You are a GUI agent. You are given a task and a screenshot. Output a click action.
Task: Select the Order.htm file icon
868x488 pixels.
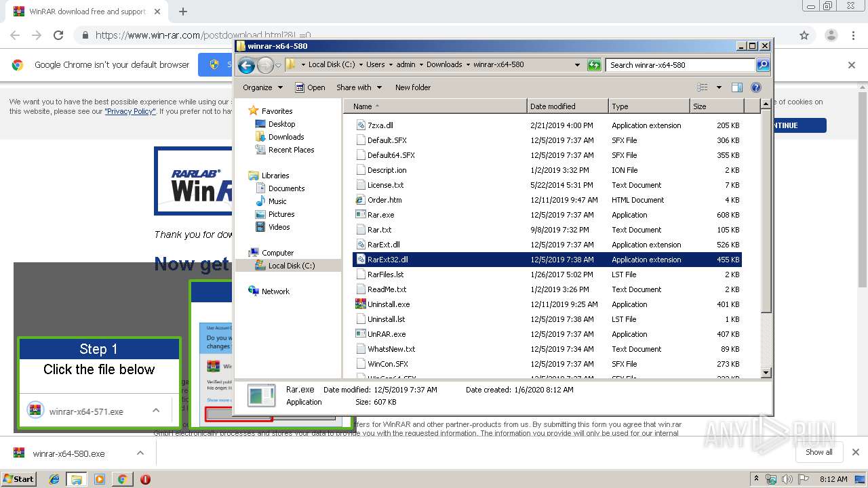click(x=361, y=200)
